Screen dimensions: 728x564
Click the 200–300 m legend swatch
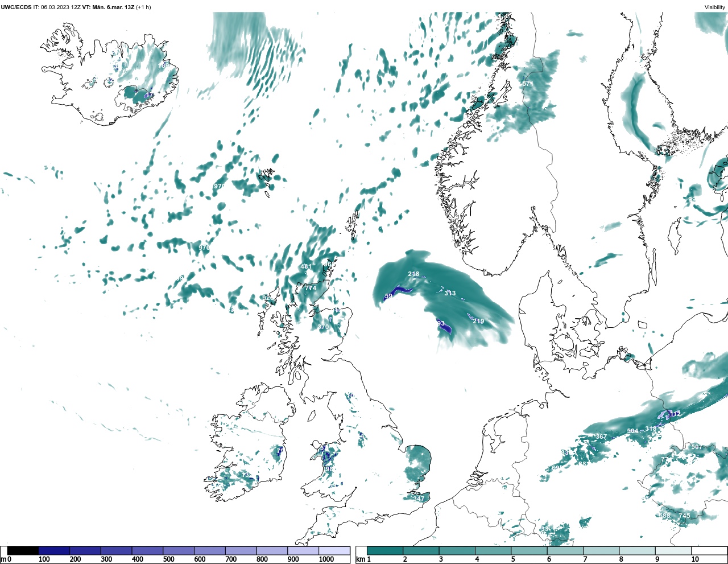tap(85, 550)
